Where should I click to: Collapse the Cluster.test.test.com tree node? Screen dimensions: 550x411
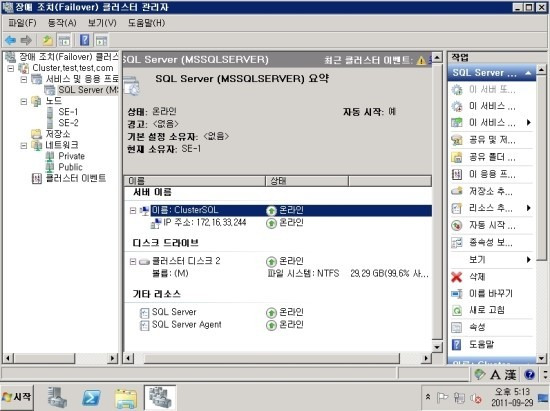coord(11,68)
